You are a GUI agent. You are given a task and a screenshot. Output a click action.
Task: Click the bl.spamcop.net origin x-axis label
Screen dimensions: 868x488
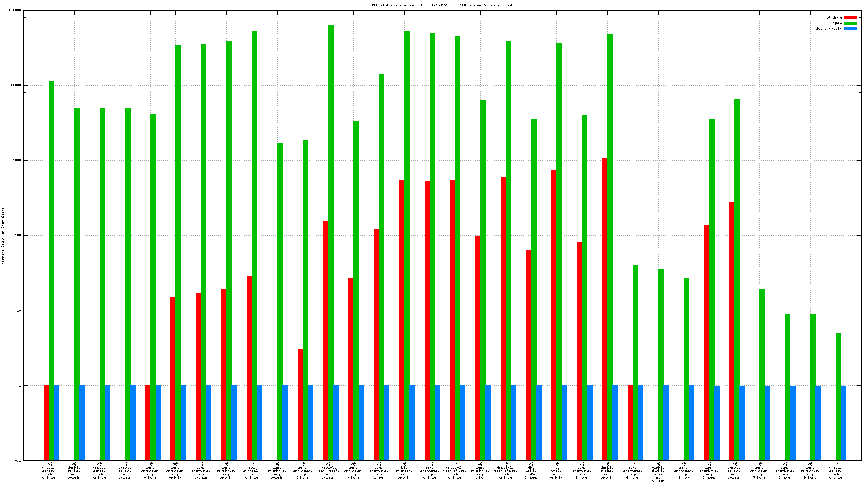[404, 471]
